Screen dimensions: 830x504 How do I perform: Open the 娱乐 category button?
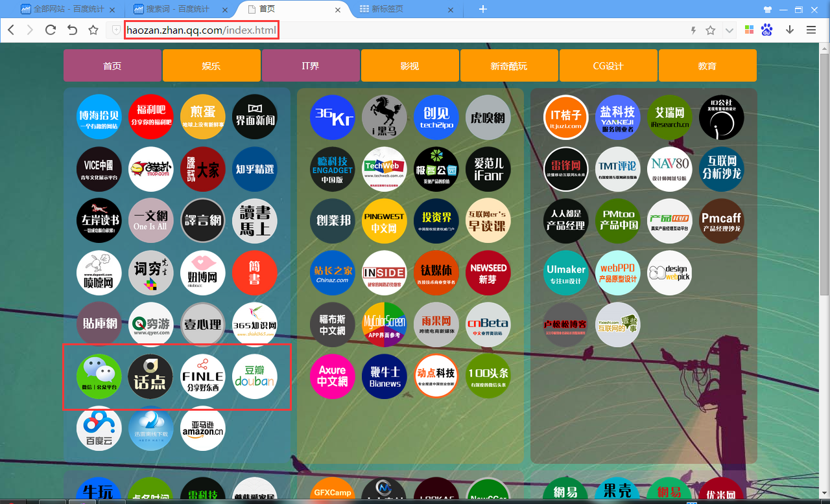click(211, 66)
